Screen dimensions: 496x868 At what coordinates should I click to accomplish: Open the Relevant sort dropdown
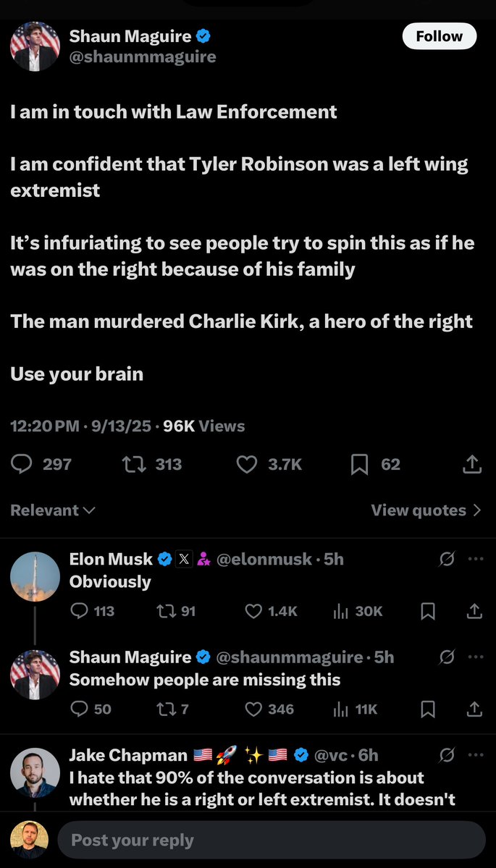[53, 510]
